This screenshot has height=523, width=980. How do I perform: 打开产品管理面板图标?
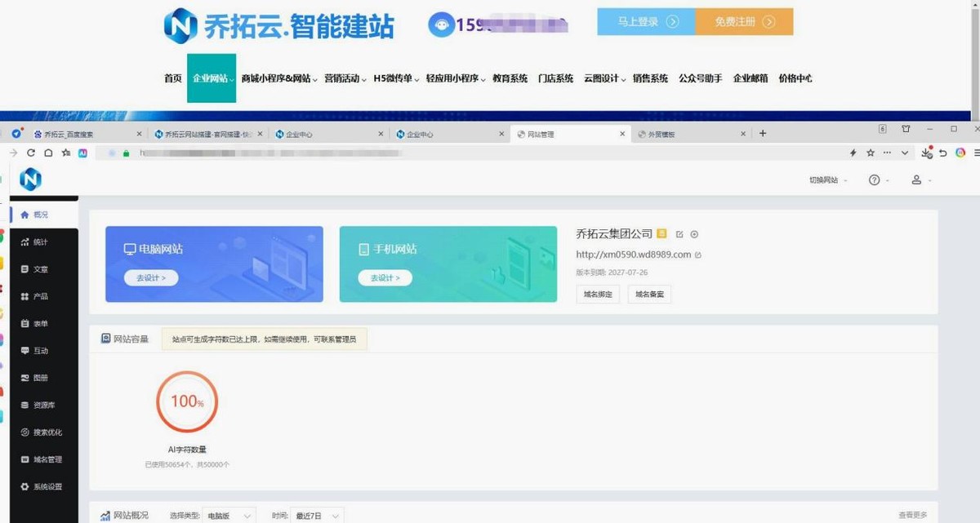(x=24, y=295)
